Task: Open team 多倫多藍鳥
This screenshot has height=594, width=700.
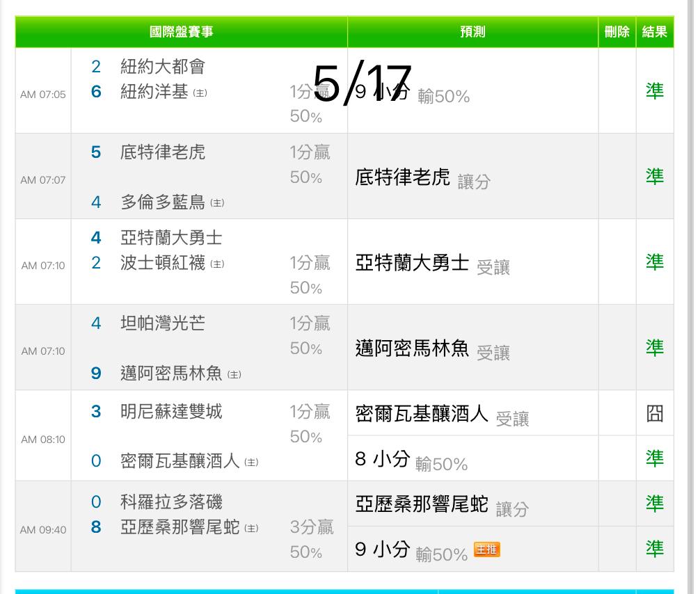Action: click(163, 202)
